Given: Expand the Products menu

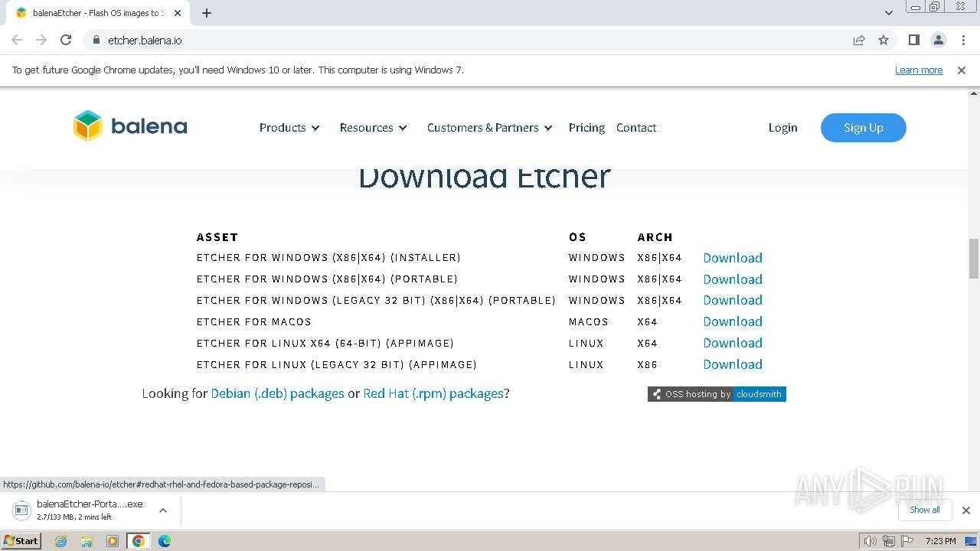Looking at the screenshot, I should (x=289, y=128).
